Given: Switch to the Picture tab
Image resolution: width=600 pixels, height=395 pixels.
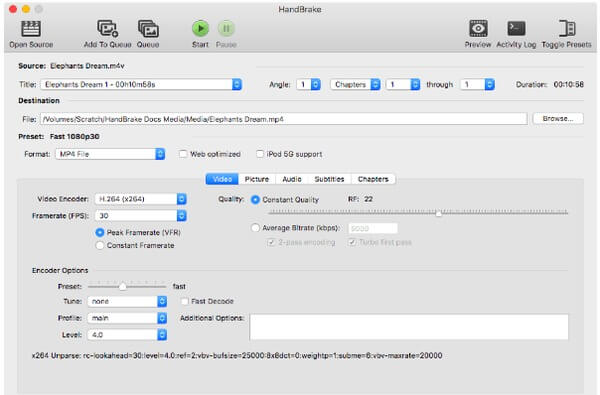Looking at the screenshot, I should click(x=257, y=179).
